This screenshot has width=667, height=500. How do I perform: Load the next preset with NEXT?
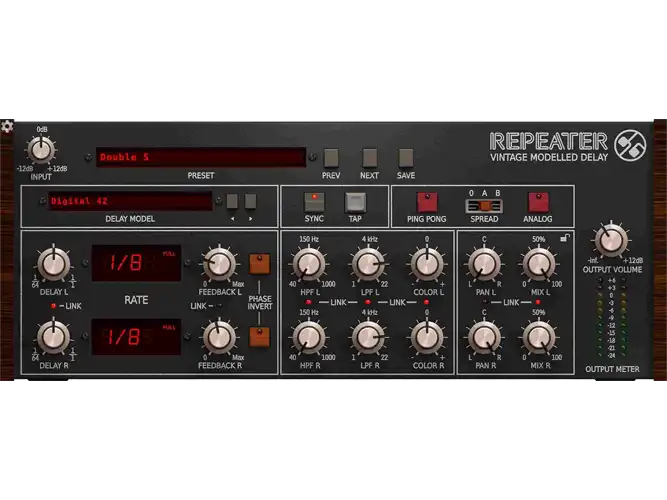point(369,157)
